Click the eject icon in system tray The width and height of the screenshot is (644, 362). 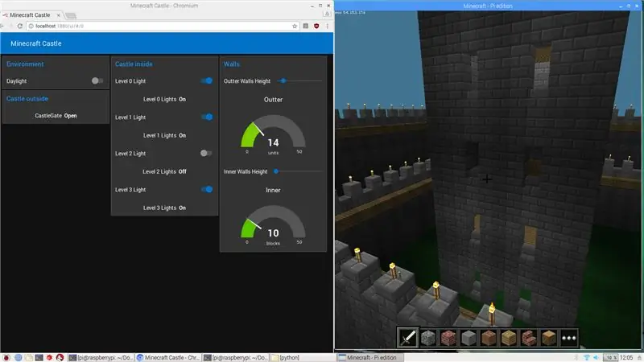(x=639, y=357)
